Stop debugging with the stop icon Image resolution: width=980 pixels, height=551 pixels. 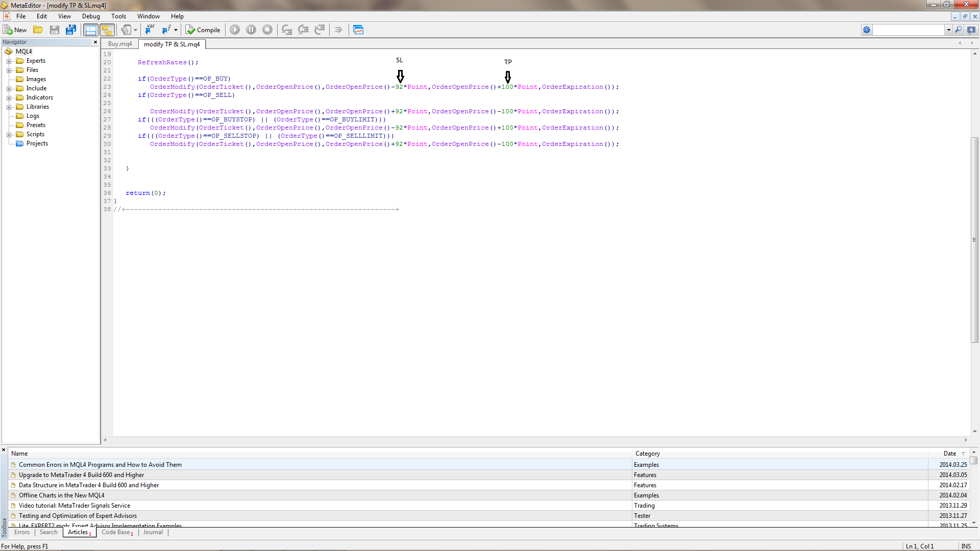pos(267,30)
